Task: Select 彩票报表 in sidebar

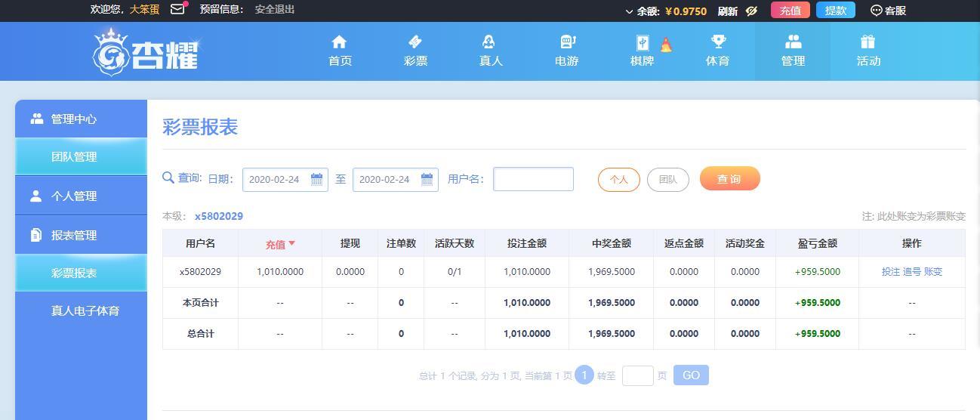Action: [81, 273]
